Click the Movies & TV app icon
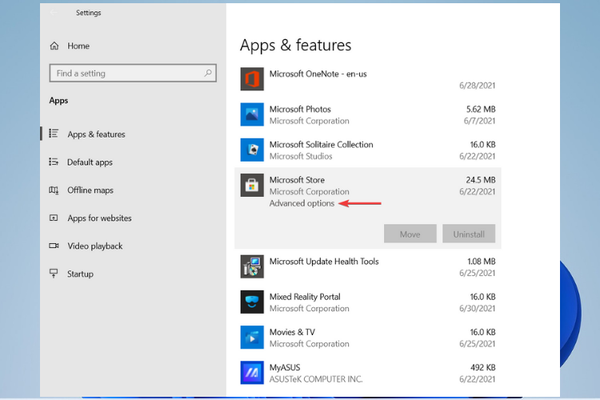Viewport: 600px width, 400px height. (x=252, y=337)
